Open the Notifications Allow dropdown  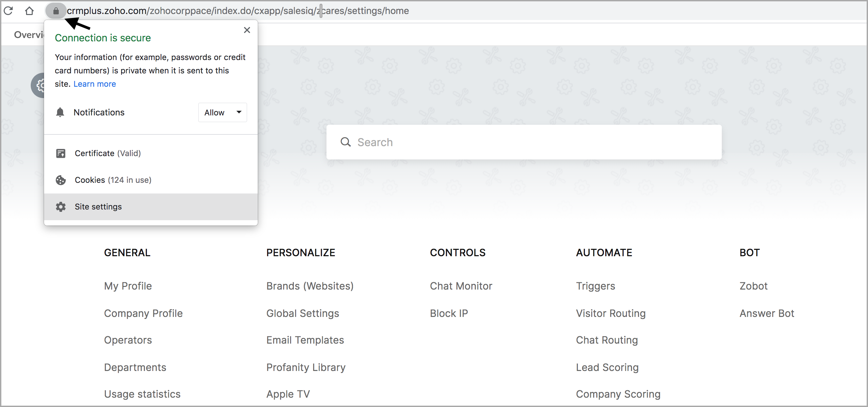222,112
